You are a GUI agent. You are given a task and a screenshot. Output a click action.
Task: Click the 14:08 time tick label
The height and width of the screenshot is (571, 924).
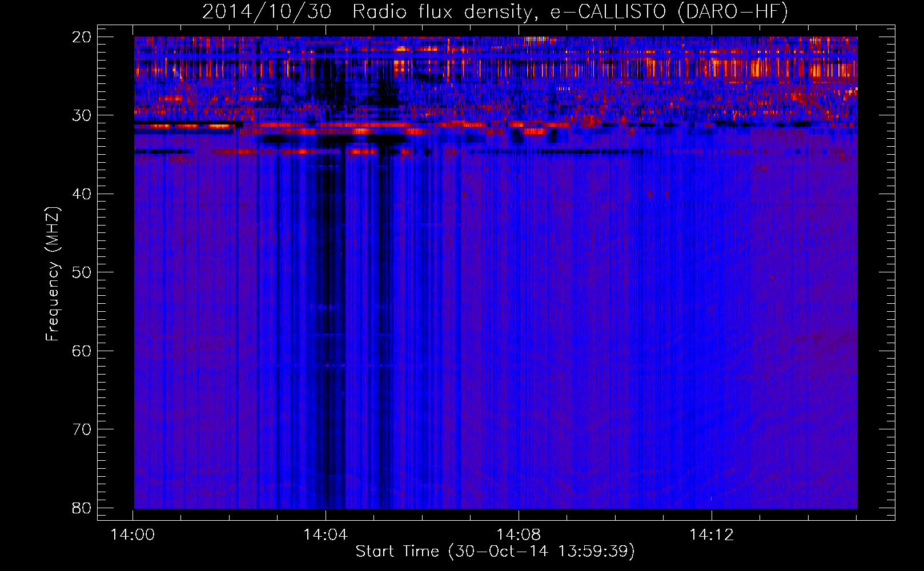point(519,535)
